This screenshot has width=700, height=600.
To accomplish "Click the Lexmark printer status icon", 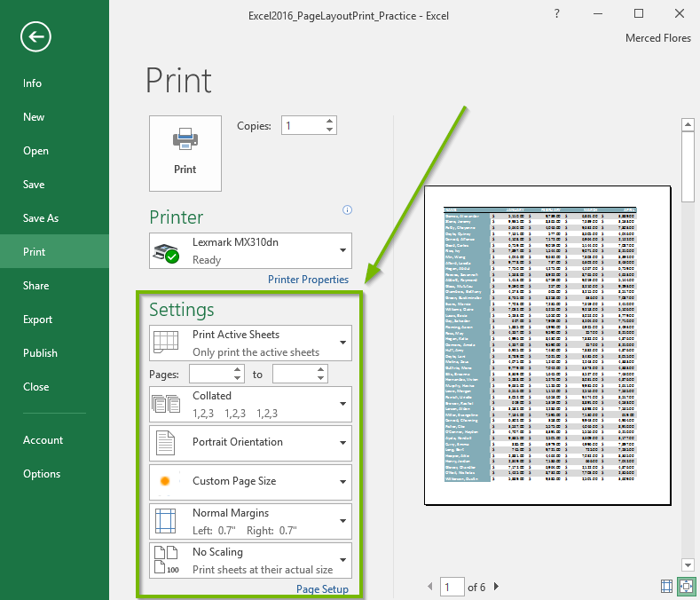I will pyautogui.click(x=166, y=253).
